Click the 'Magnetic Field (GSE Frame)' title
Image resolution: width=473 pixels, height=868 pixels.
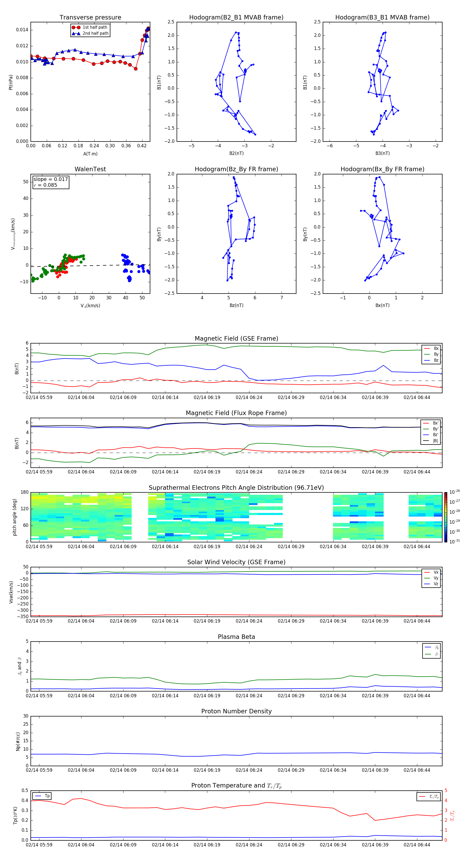click(236, 339)
